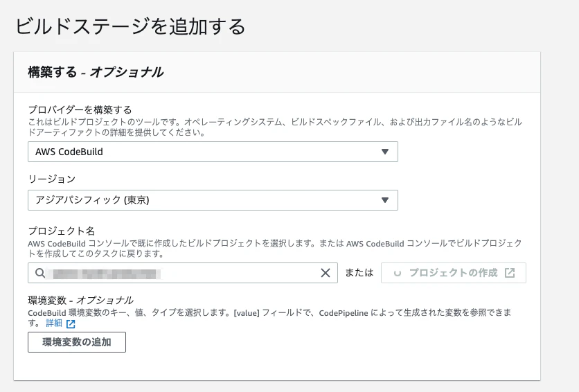Click the region dropdown arrow

pos(385,200)
